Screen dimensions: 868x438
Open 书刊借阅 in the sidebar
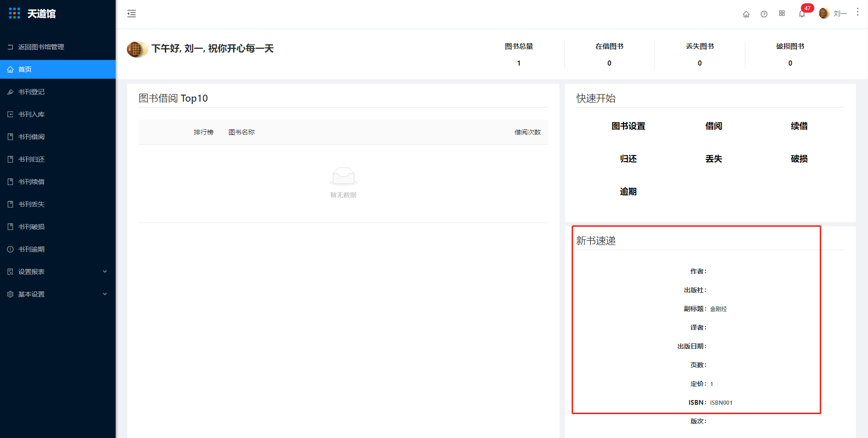click(x=58, y=137)
